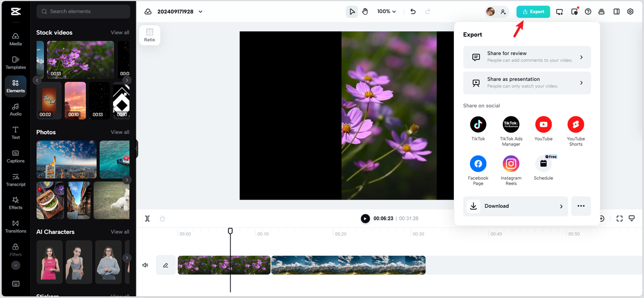Click the Download option

pyautogui.click(x=516, y=206)
